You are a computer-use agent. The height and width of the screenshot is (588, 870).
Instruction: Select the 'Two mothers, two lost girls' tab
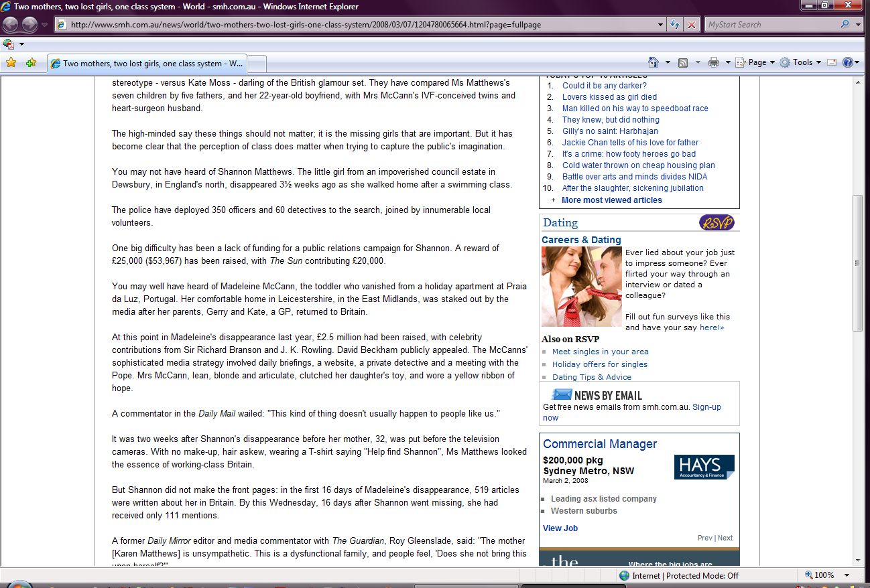147,64
